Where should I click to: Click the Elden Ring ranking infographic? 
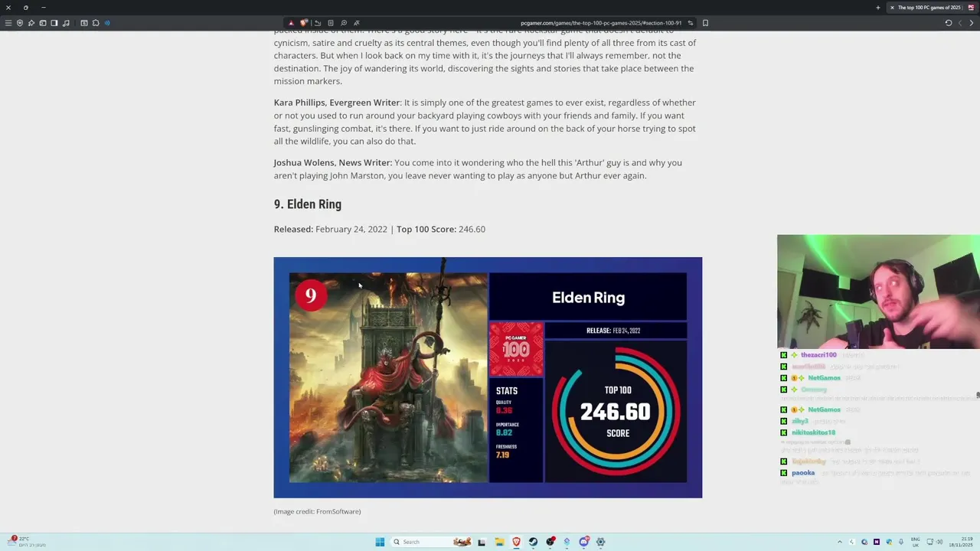pos(488,377)
